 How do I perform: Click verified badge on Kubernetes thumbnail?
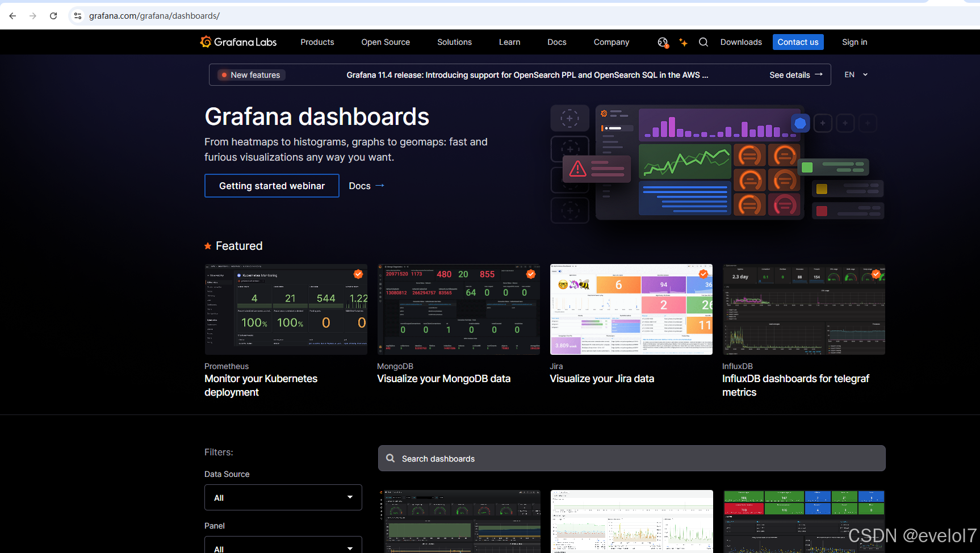pyautogui.click(x=358, y=274)
